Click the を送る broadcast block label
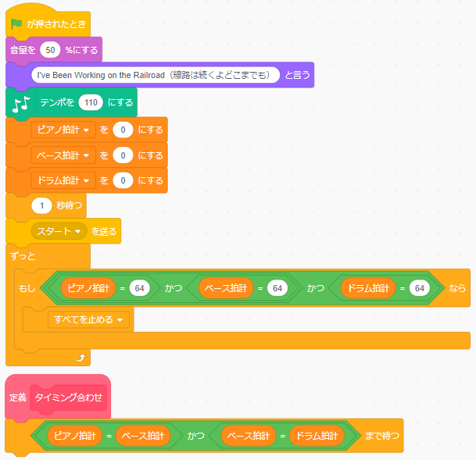Image resolution: width=476 pixels, height=460 pixels. [104, 231]
